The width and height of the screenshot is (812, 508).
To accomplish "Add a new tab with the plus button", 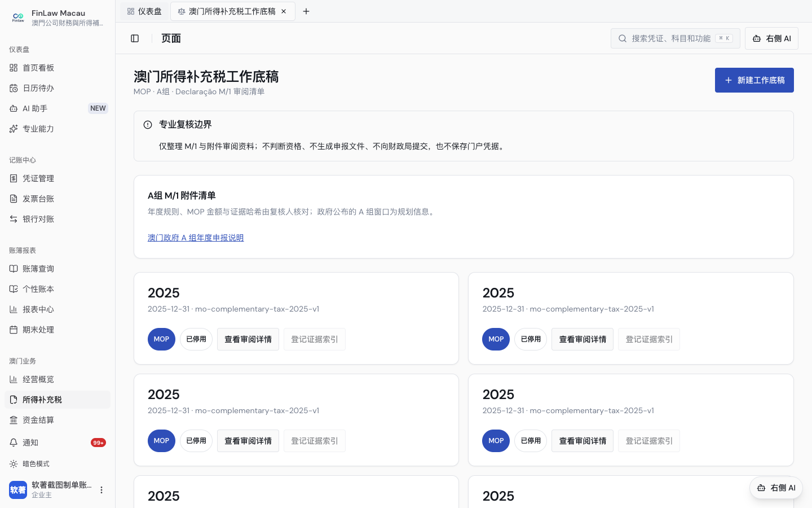I will (x=306, y=11).
